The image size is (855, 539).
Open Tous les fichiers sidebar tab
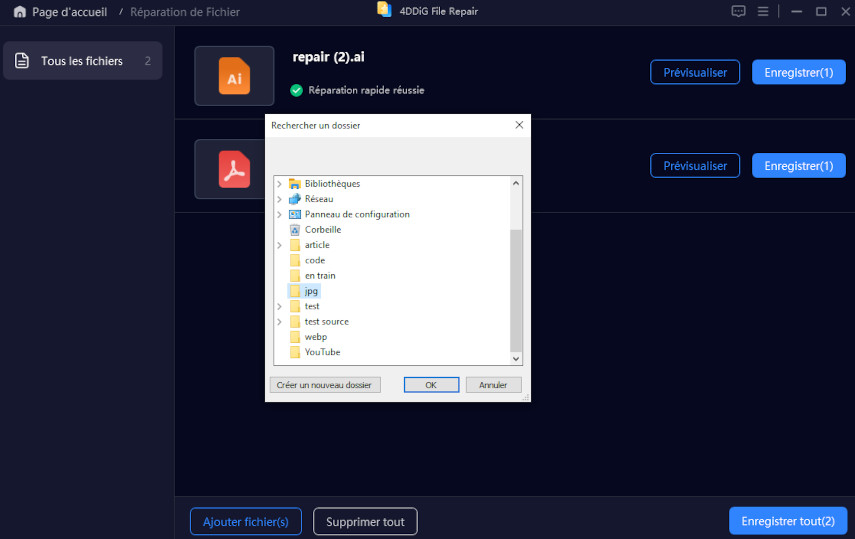(x=83, y=61)
